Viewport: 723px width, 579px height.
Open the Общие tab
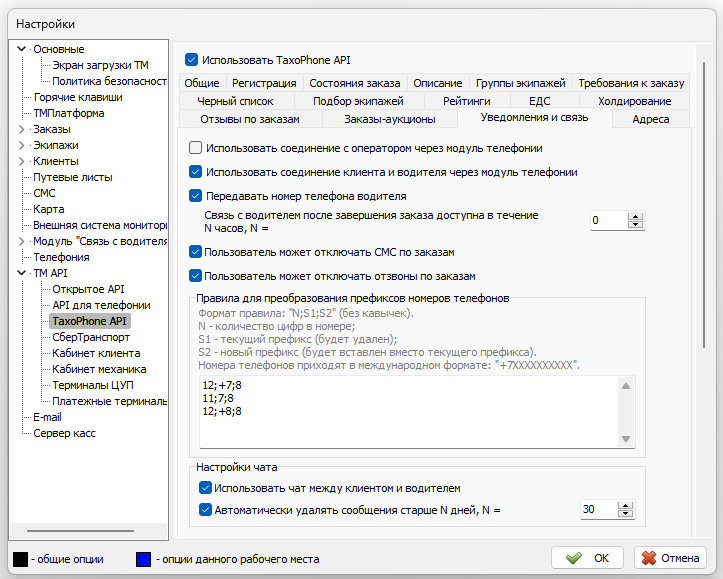(x=201, y=83)
